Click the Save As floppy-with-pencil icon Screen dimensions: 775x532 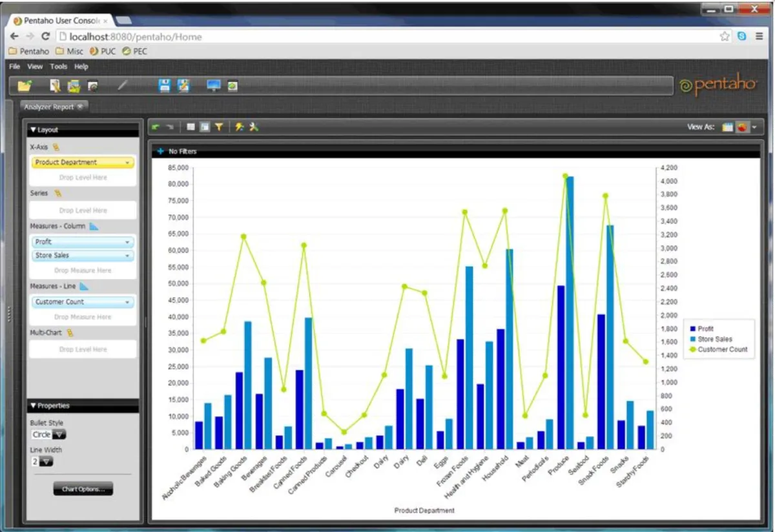(x=183, y=85)
